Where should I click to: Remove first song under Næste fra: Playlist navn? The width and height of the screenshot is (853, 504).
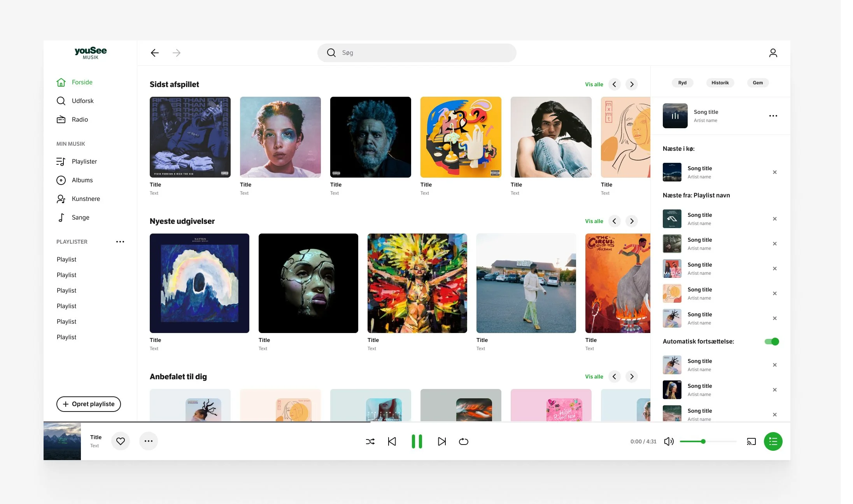[775, 219]
